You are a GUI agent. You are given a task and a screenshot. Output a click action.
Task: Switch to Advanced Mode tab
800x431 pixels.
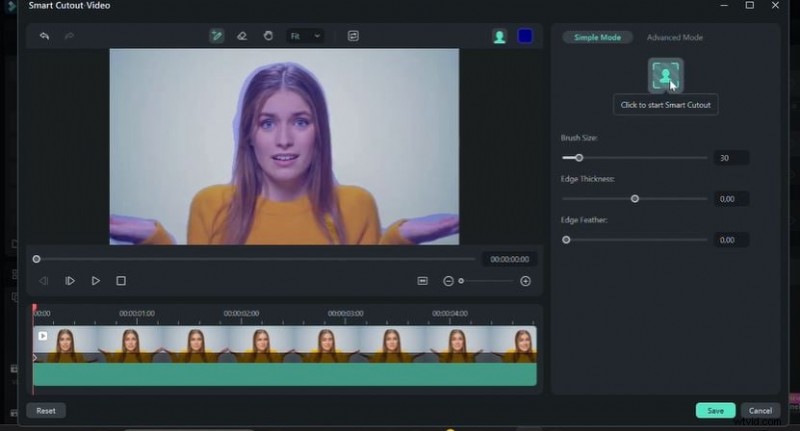(674, 37)
